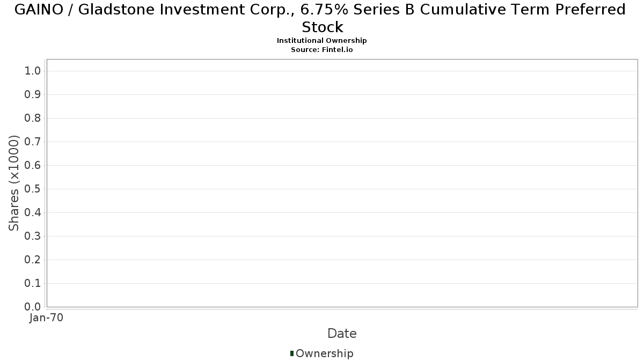Click the 0.5 y-axis tick label
The image size is (644, 362).
tap(33, 189)
